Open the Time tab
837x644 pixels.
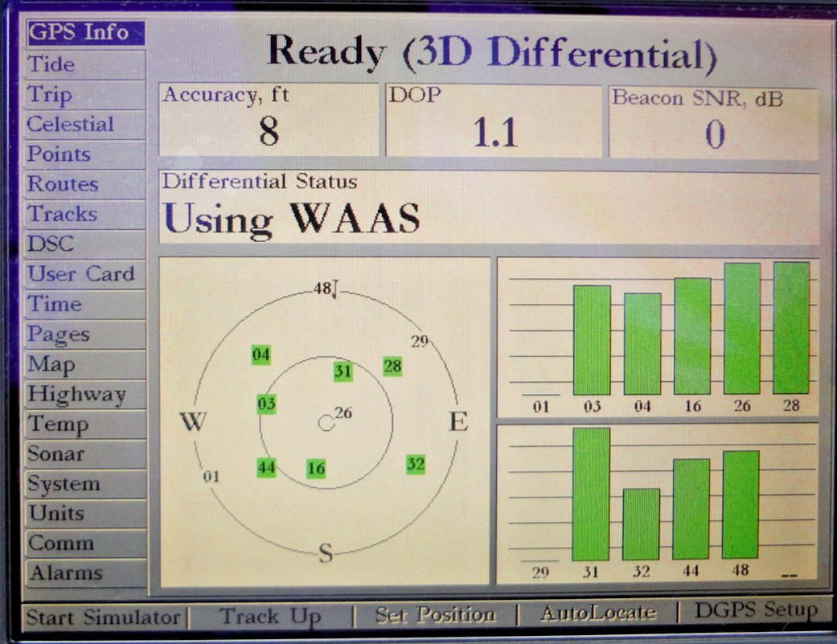point(85,304)
